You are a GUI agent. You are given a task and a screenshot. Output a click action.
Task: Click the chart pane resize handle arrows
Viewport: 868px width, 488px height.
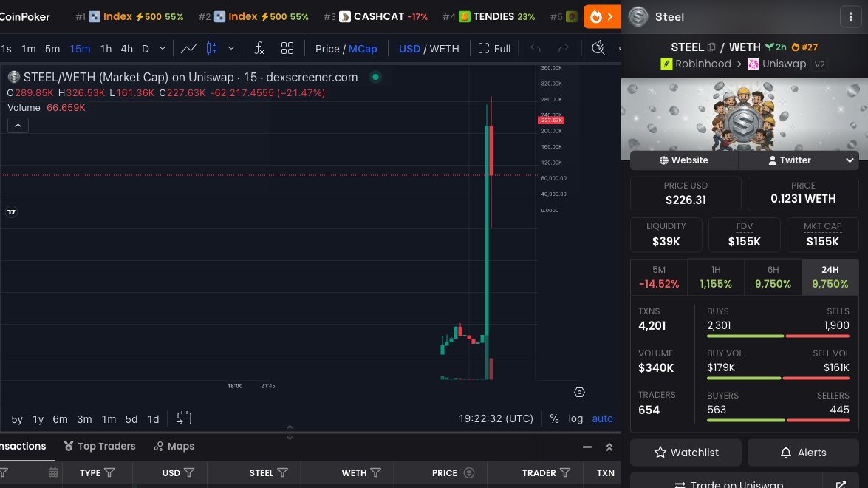click(x=290, y=433)
